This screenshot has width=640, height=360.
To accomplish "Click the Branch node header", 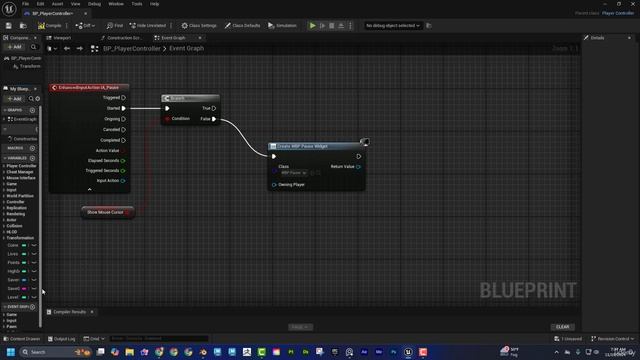I will (x=191, y=98).
